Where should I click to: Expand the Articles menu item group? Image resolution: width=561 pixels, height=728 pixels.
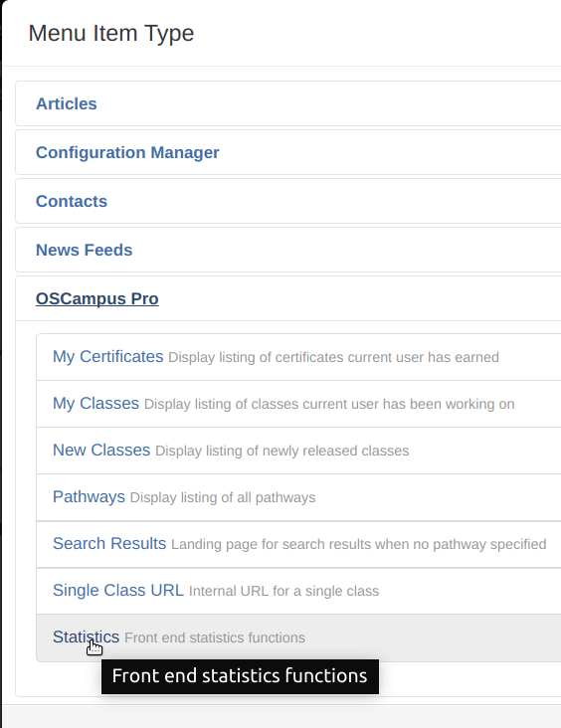tap(67, 103)
